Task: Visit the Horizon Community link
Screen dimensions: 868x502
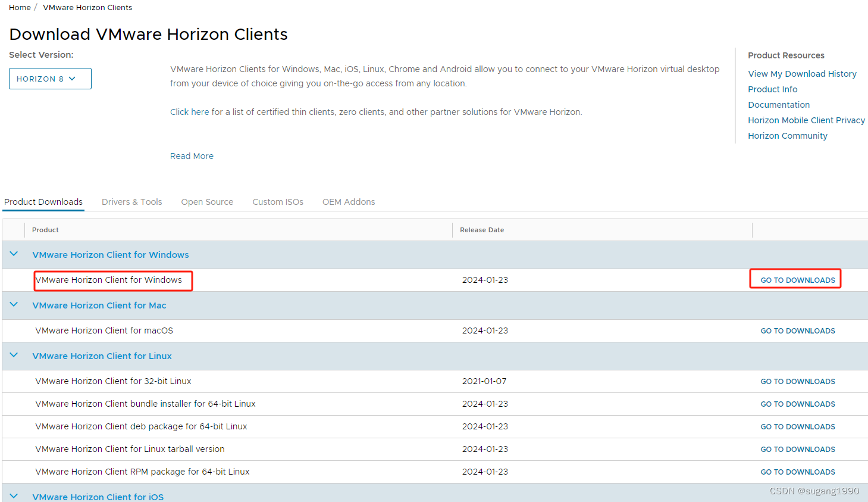Action: tap(788, 136)
